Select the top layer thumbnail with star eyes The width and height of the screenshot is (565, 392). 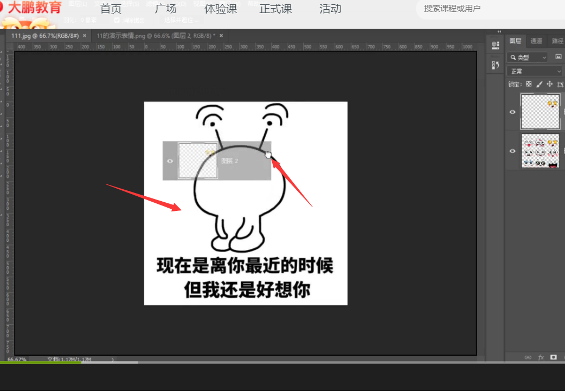(540, 111)
